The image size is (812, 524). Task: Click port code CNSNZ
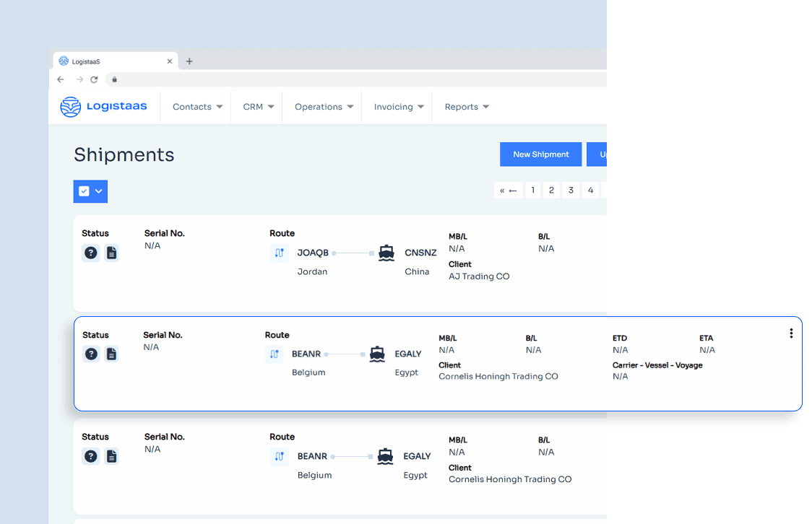tap(420, 253)
